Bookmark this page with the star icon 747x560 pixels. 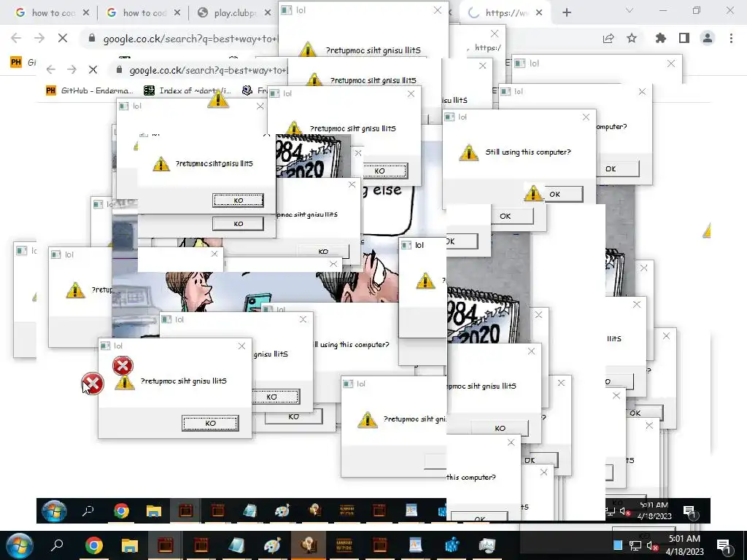pyautogui.click(x=632, y=38)
